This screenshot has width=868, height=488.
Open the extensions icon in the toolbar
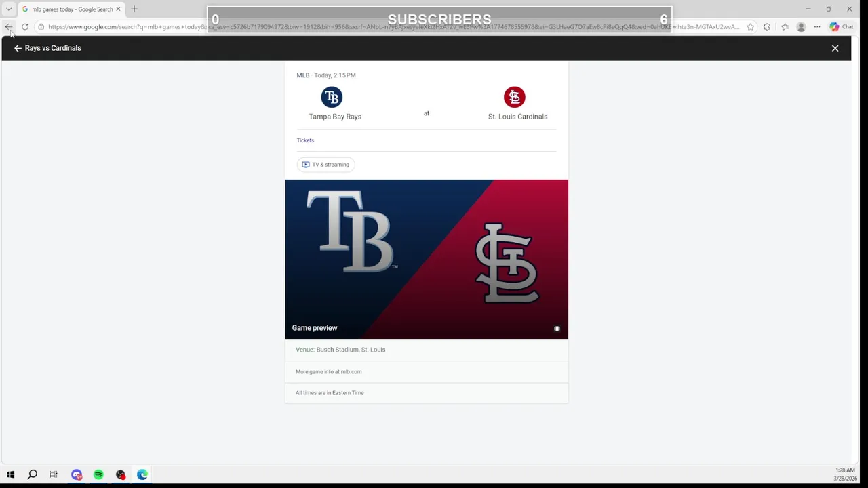tap(767, 27)
